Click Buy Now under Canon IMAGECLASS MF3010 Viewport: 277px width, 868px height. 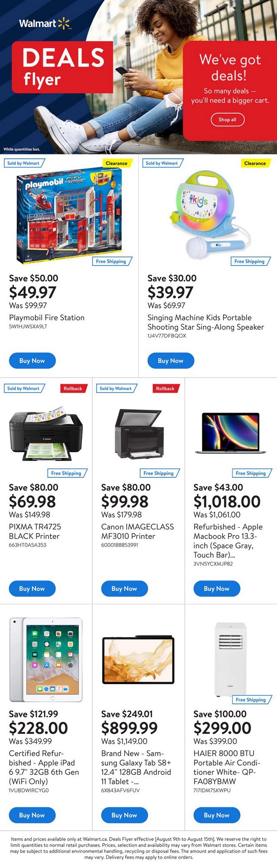tap(124, 589)
